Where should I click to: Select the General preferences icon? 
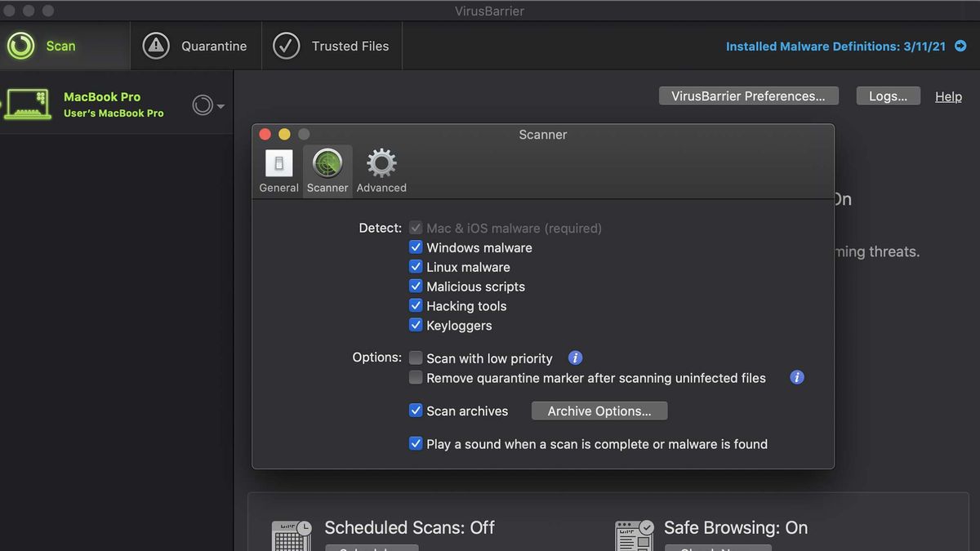(x=278, y=163)
